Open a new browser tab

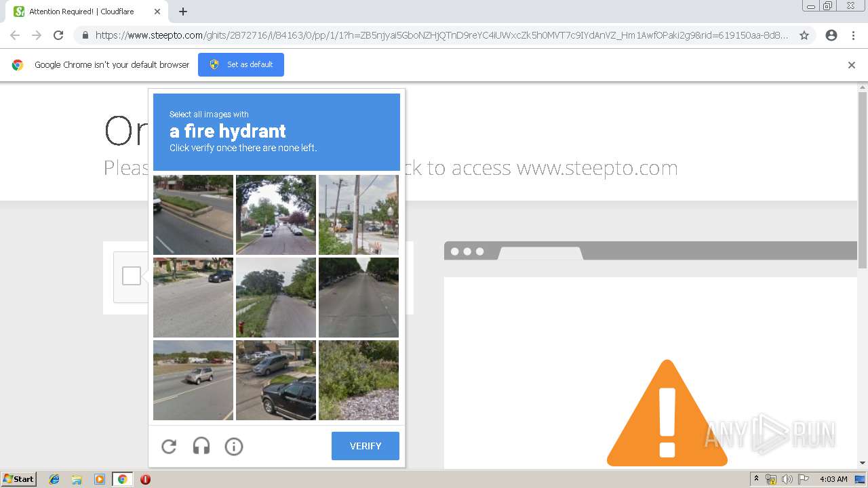click(x=183, y=12)
